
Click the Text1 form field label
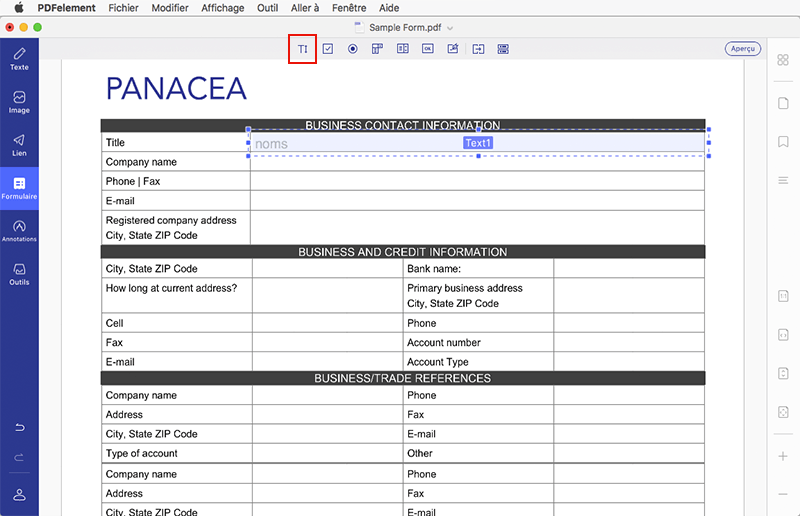[478, 143]
